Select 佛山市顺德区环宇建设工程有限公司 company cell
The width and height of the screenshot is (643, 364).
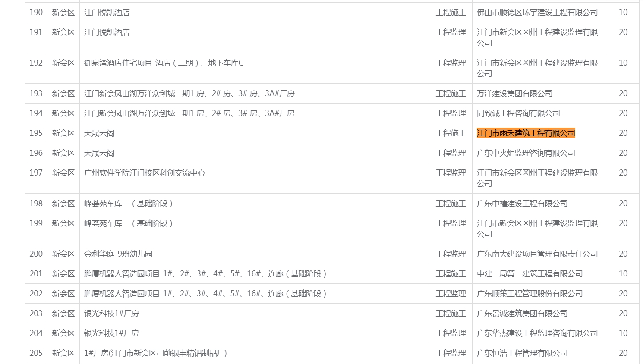[x=537, y=13]
